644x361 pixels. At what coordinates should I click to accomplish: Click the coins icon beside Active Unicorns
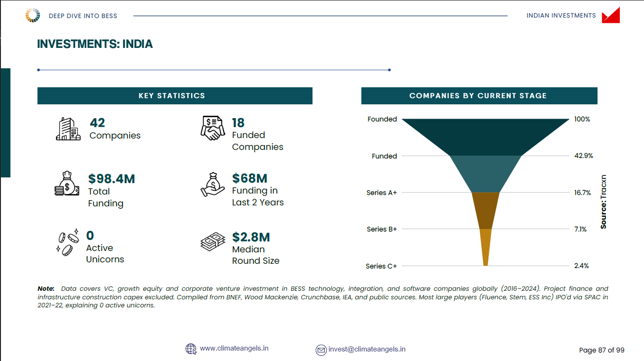[x=68, y=243]
